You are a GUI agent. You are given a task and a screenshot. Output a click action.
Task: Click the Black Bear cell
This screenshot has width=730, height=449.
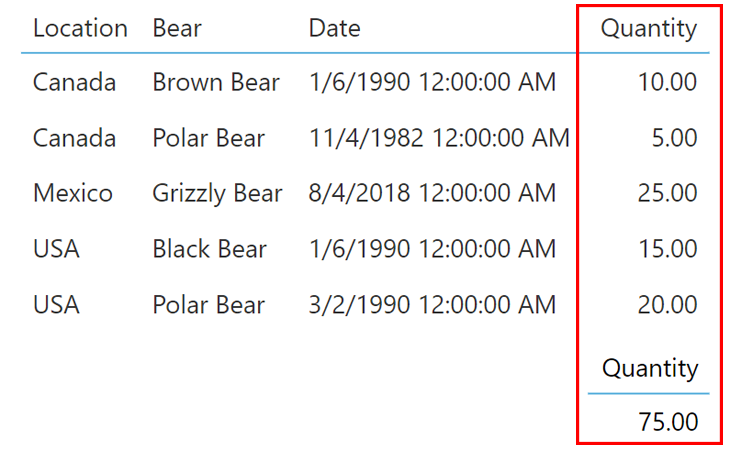click(210, 249)
